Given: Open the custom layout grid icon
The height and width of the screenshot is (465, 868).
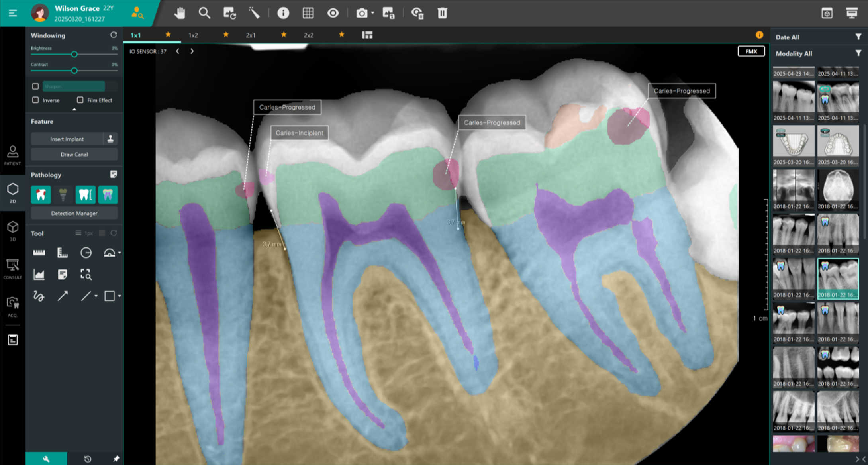Looking at the screenshot, I should (x=367, y=35).
